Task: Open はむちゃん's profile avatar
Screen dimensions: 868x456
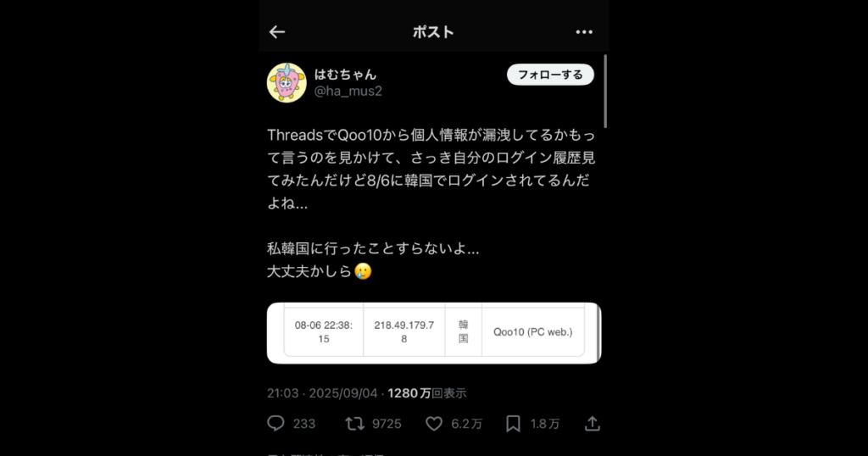Action: (x=287, y=82)
